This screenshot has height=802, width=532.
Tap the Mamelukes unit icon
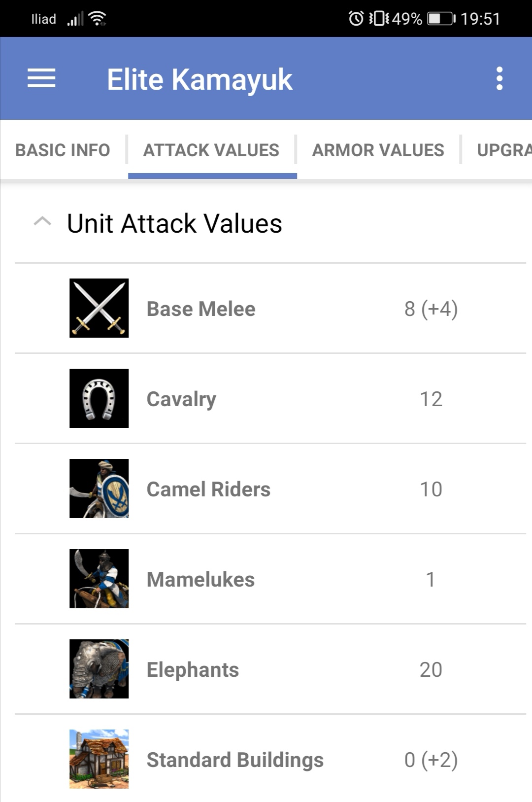click(99, 579)
